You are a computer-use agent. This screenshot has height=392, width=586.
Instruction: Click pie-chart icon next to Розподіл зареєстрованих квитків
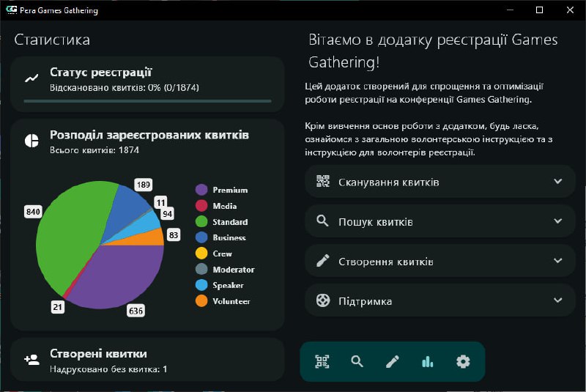pyautogui.click(x=31, y=141)
